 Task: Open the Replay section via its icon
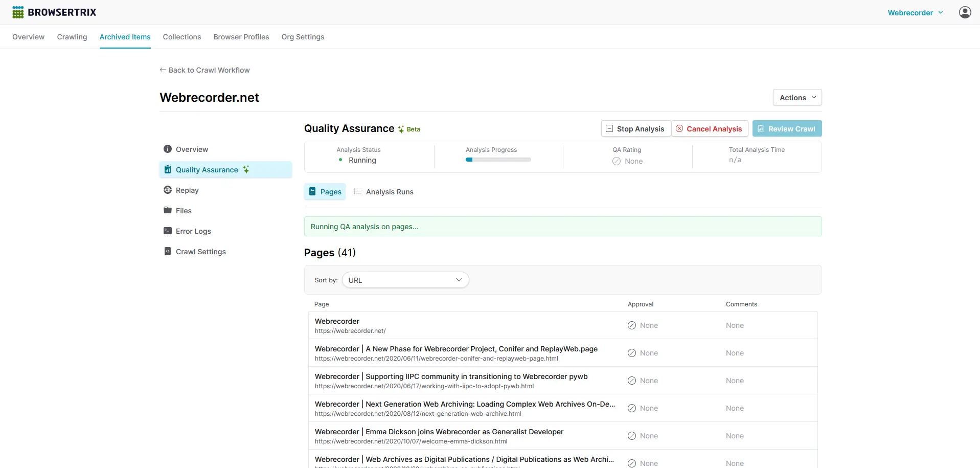(167, 190)
